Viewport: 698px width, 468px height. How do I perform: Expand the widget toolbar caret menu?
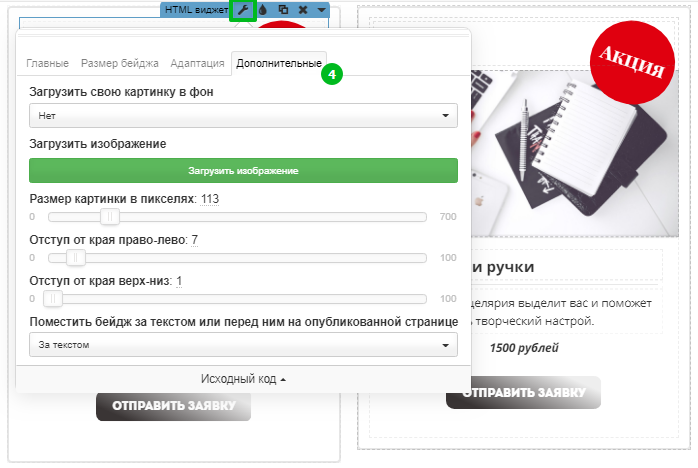coord(320,10)
